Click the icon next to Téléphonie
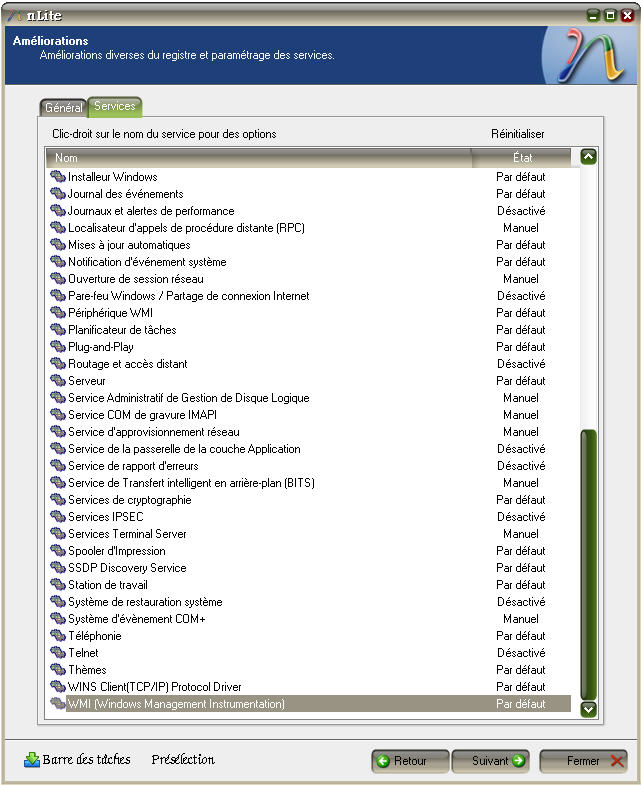 point(58,636)
